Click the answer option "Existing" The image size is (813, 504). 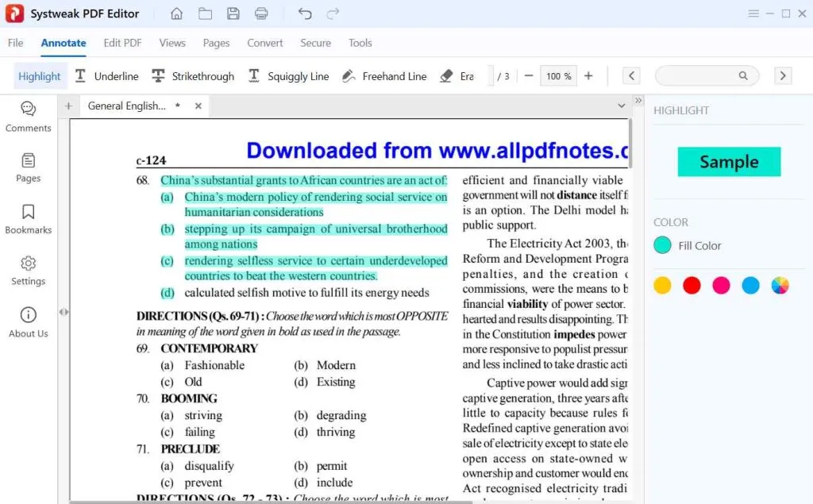[336, 382]
